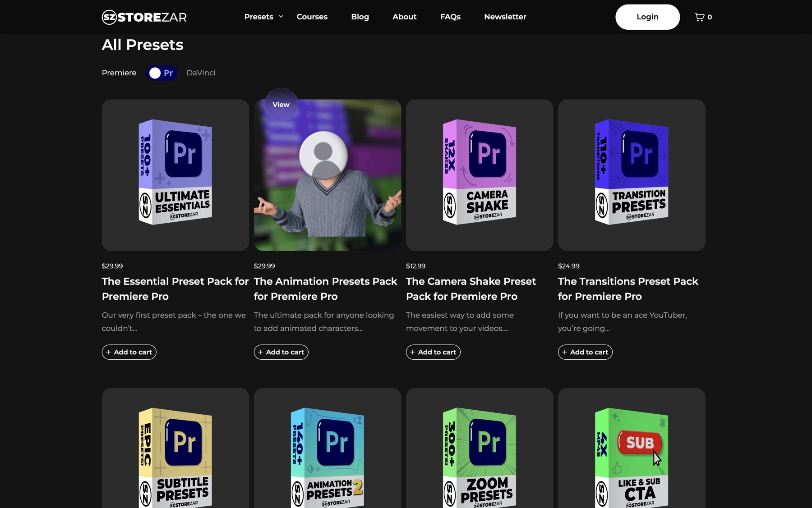Navigate to FAQs
812x508 pixels.
coord(450,17)
